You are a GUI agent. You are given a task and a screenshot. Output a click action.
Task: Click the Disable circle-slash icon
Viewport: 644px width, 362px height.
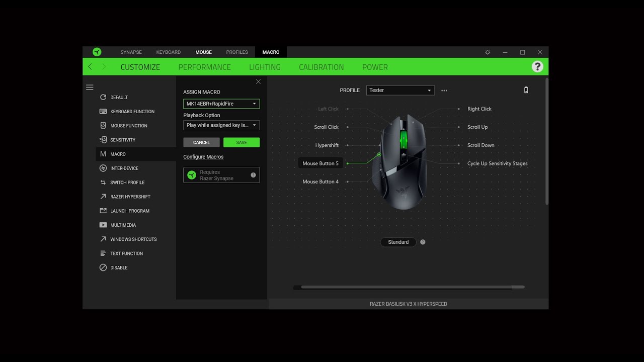pos(103,267)
